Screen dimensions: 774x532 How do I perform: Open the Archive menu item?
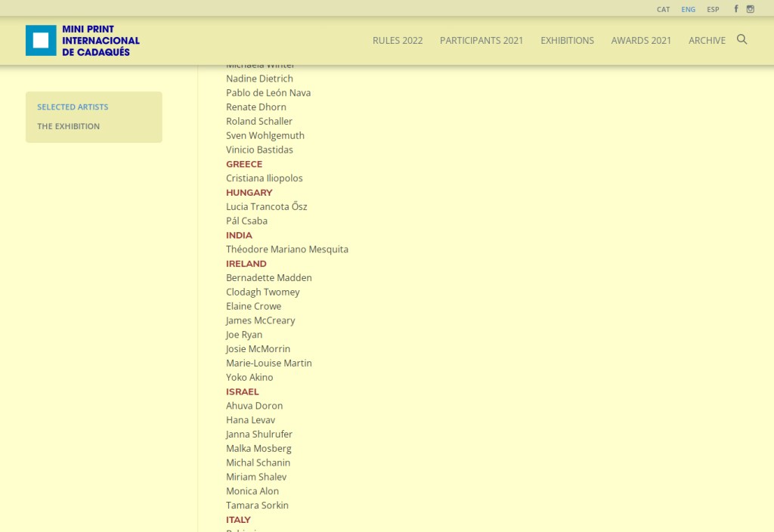[x=707, y=41]
